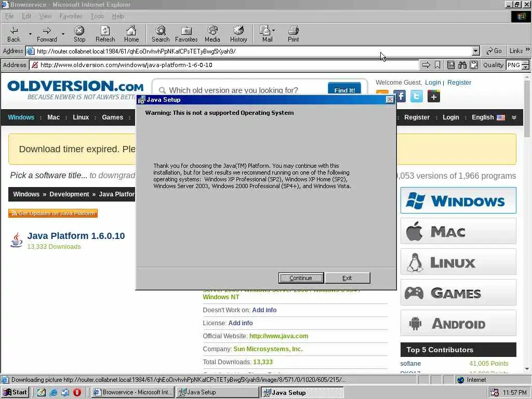Launch Opera from quick launch
This screenshot has height=399, width=532.
77,392
